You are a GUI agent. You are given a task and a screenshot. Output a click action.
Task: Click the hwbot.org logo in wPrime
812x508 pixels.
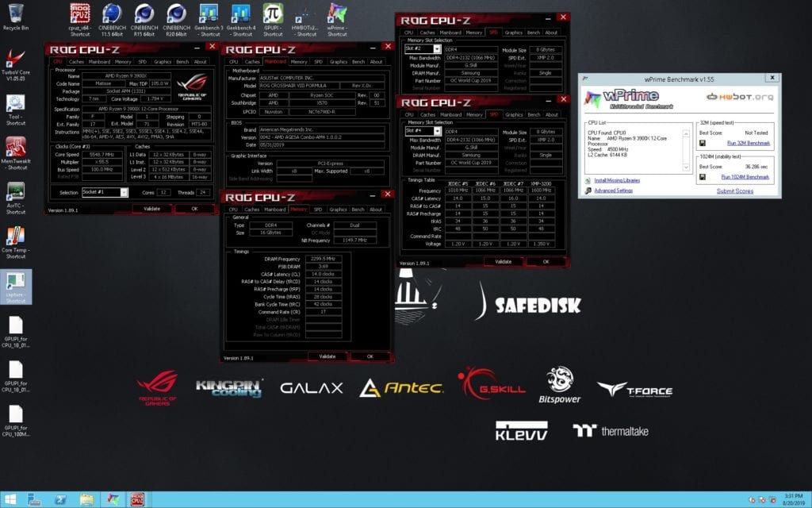(x=740, y=96)
